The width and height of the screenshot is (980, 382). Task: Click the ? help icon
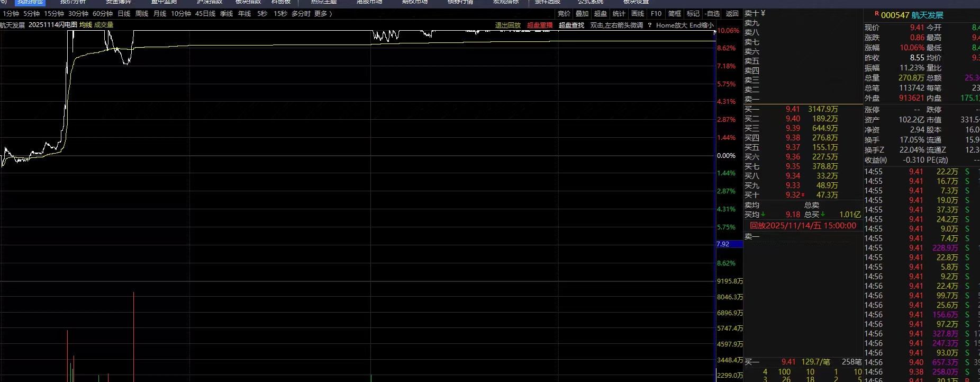coord(650,25)
